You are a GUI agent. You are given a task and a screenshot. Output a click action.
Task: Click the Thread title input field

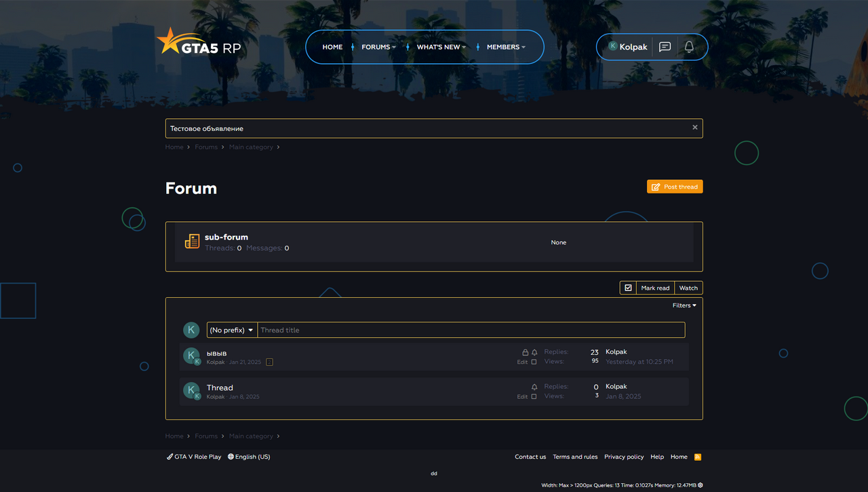click(x=471, y=330)
